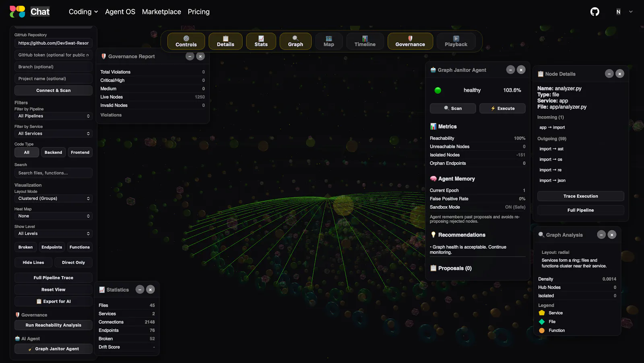This screenshot has height=363, width=644.
Task: Select the GitHub repository URL field
Action: 54,43
